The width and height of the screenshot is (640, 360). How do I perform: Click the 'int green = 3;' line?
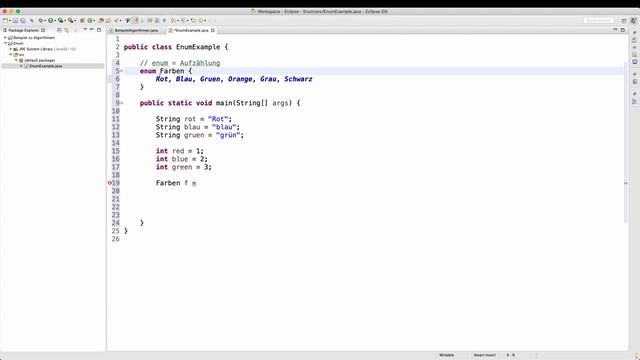click(x=183, y=167)
